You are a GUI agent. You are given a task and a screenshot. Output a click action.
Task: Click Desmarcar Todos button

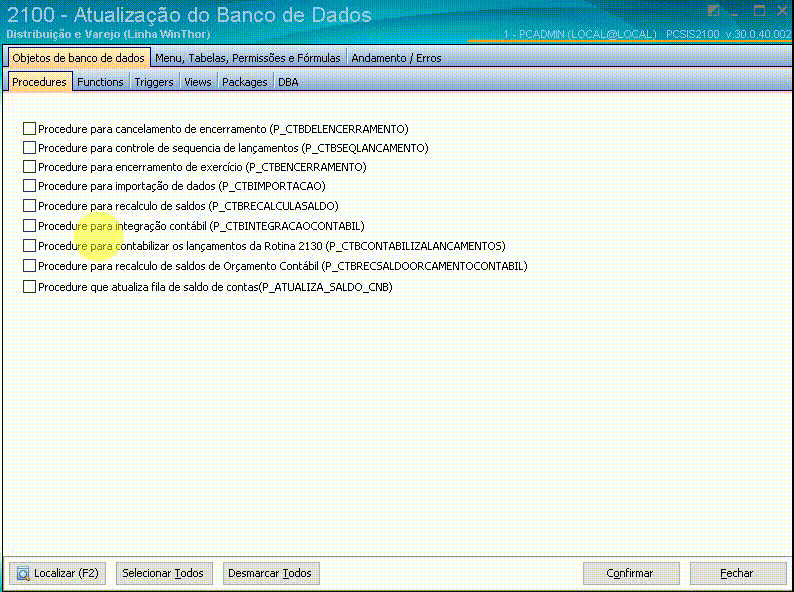271,573
